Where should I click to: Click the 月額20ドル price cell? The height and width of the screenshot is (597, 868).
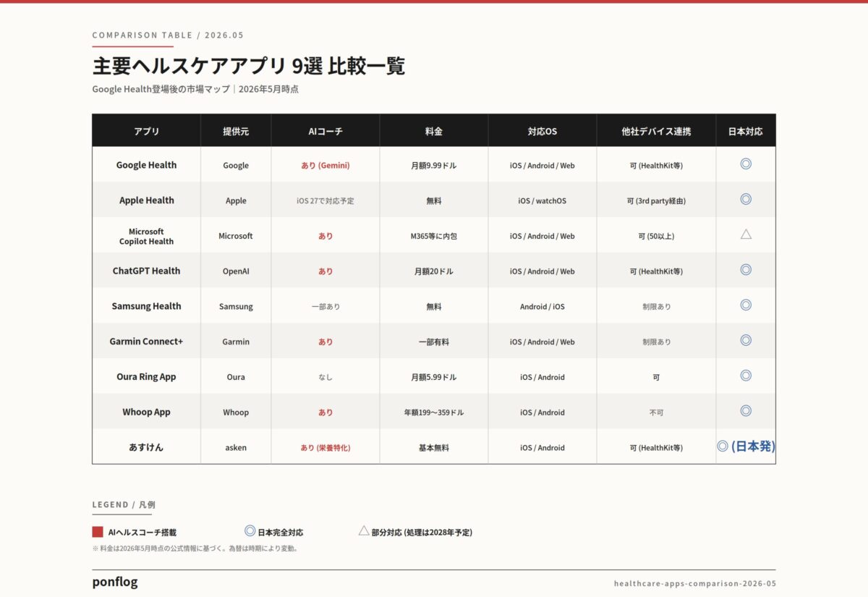tap(434, 271)
